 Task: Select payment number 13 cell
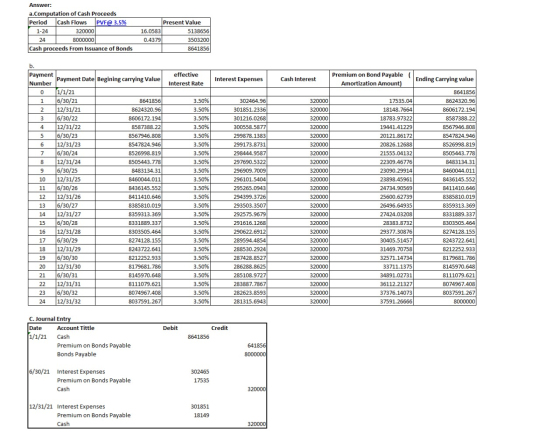pyautogui.click(x=42, y=205)
